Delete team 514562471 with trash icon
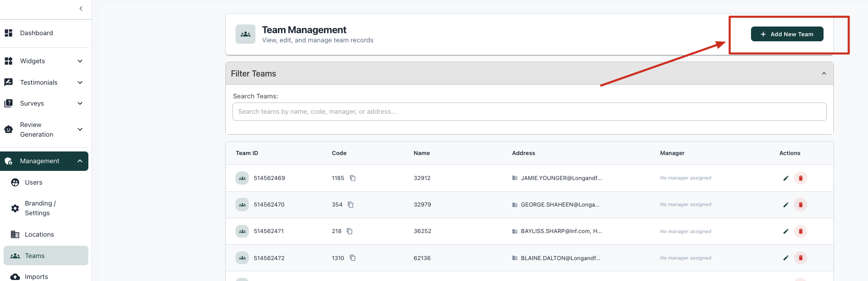Viewport: 868px width, 281px height. 801,231
